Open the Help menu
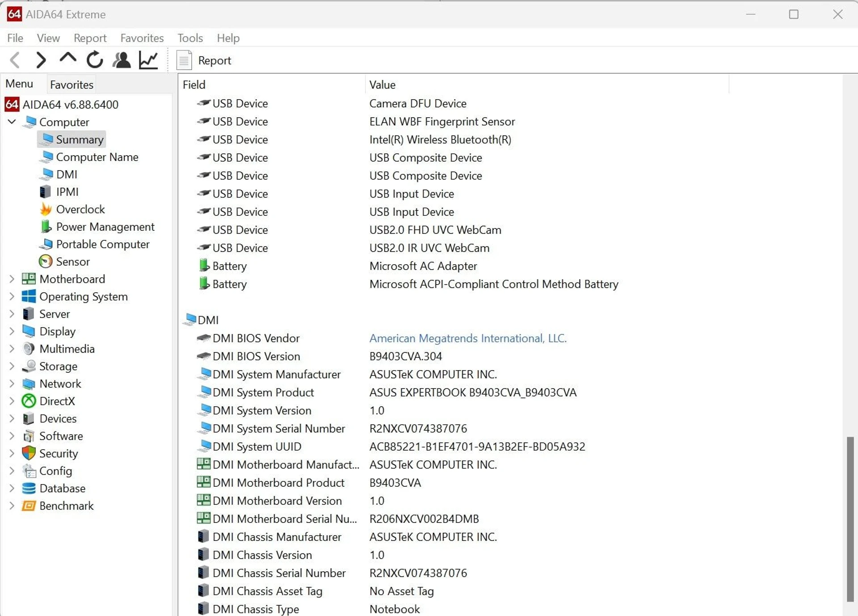 pos(228,38)
